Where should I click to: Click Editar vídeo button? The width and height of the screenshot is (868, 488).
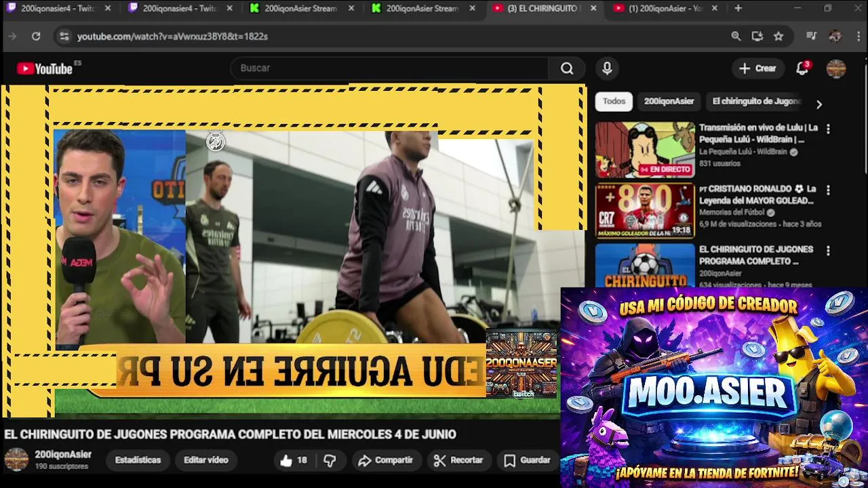point(205,460)
